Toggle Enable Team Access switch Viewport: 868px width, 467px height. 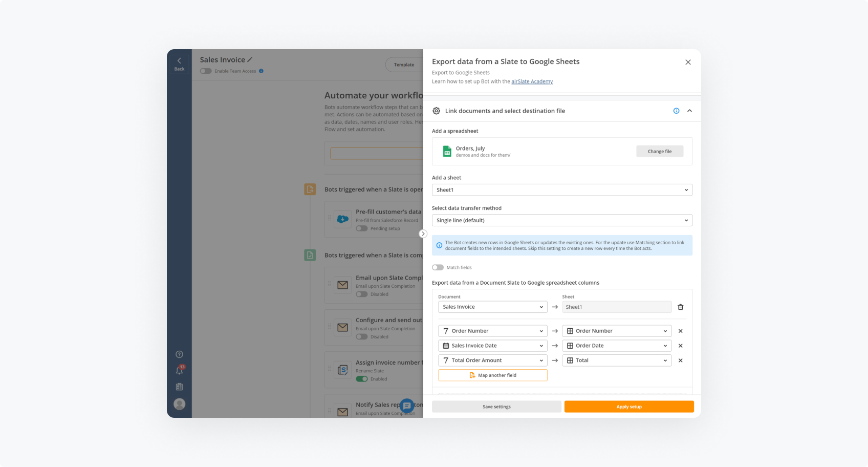pyautogui.click(x=206, y=71)
